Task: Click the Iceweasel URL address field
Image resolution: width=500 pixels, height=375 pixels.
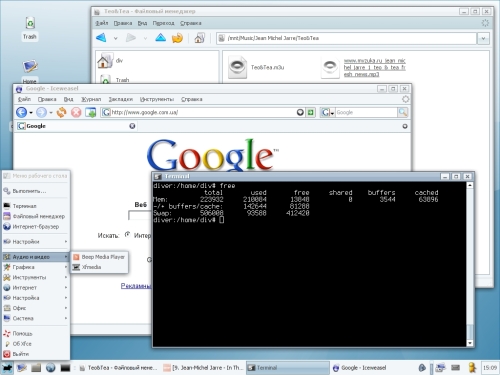Action: (203, 112)
